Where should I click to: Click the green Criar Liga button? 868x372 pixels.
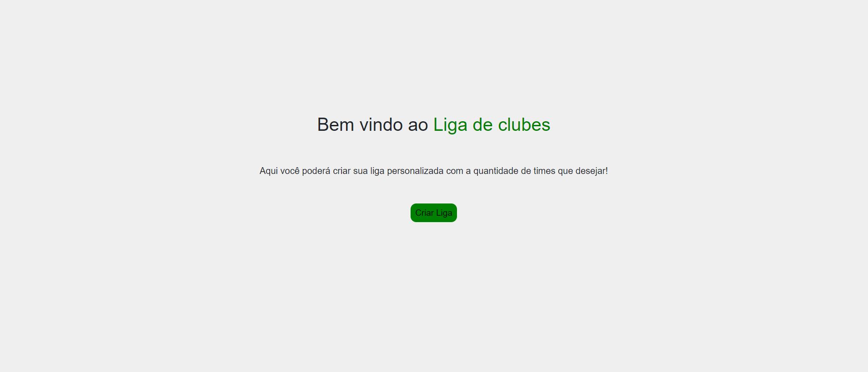click(433, 213)
